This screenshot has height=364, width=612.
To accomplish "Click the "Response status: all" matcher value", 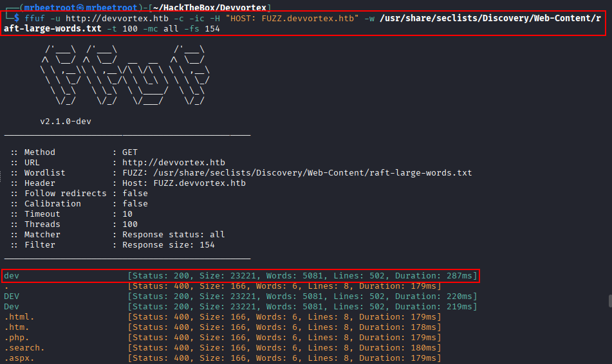I will [x=174, y=235].
